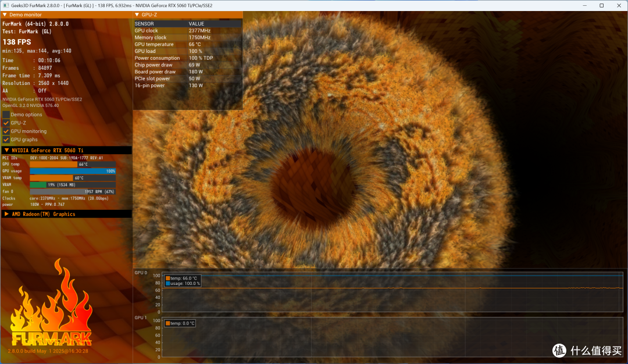Click the Time 00:10:06 row
Image resolution: width=628 pixels, height=364 pixels.
point(31,60)
